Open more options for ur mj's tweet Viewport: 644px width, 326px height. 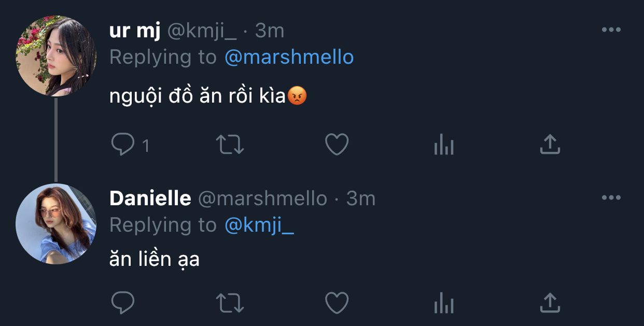611,30
